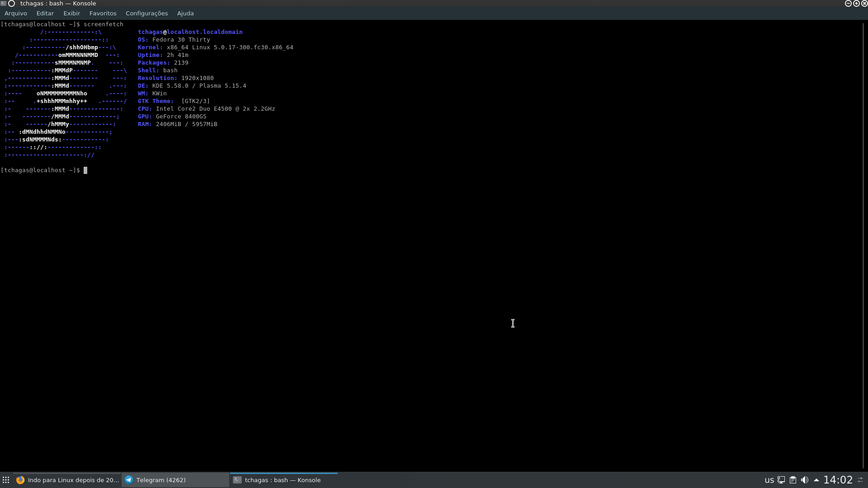Click the 14:02 digital clock

tap(838, 480)
